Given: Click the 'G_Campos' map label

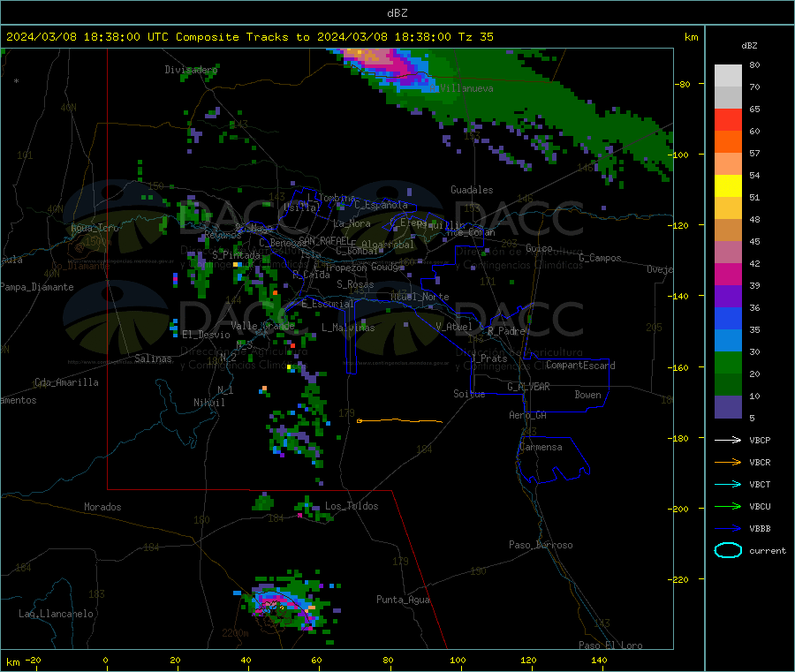Looking at the screenshot, I should point(601,258).
